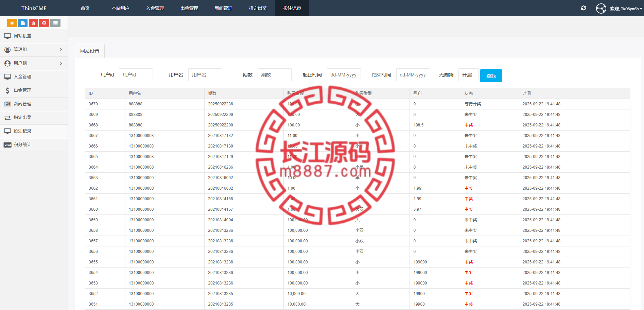Focus the 用户id filter input

point(136,75)
